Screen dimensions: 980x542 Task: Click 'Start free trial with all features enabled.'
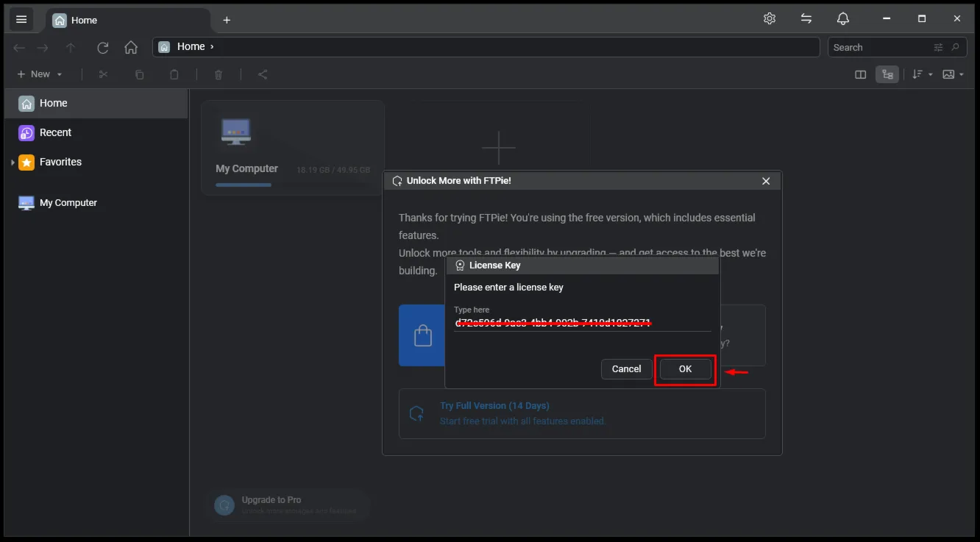point(522,421)
